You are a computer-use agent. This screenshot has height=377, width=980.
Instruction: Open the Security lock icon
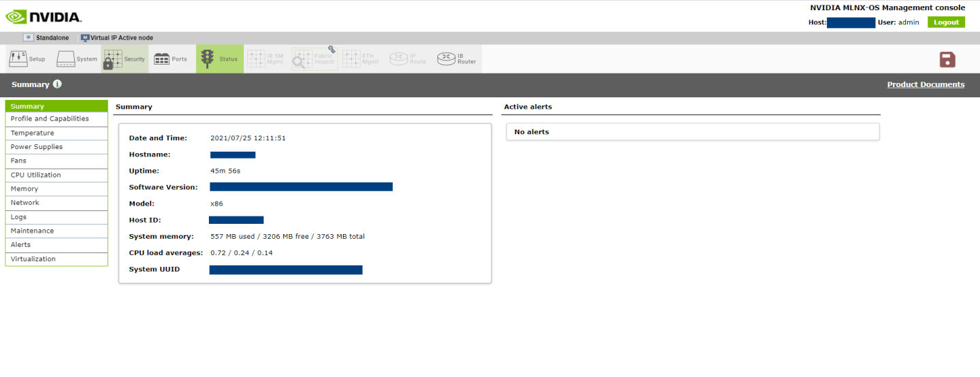point(112,59)
